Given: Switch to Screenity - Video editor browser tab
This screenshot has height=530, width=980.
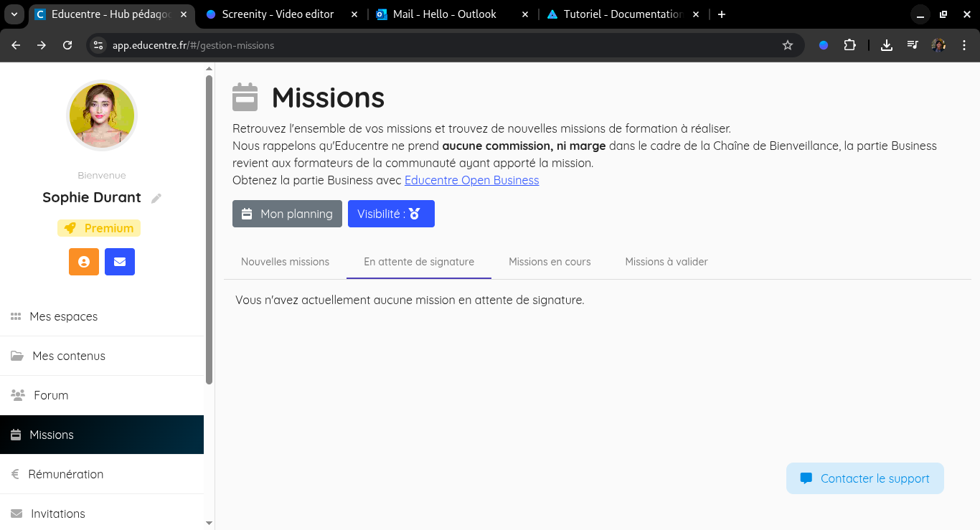Looking at the screenshot, I should coord(282,14).
